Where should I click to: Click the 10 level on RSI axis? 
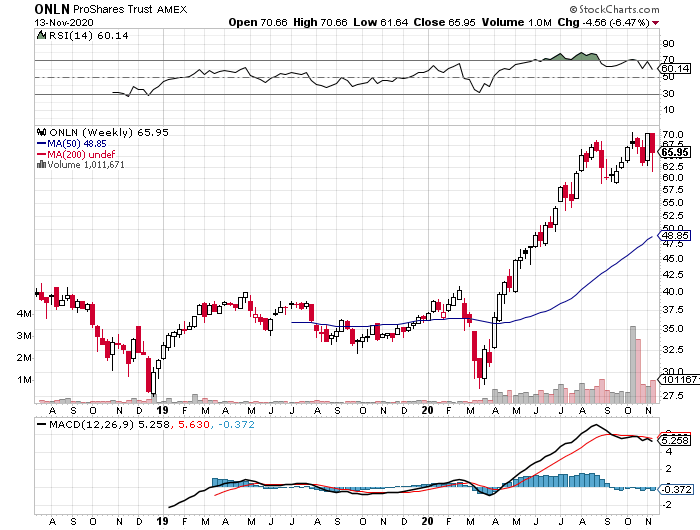click(668, 110)
